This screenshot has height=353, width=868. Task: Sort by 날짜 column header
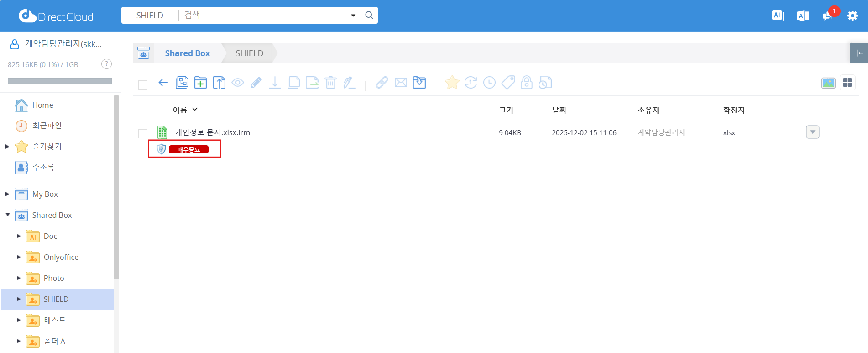point(559,110)
